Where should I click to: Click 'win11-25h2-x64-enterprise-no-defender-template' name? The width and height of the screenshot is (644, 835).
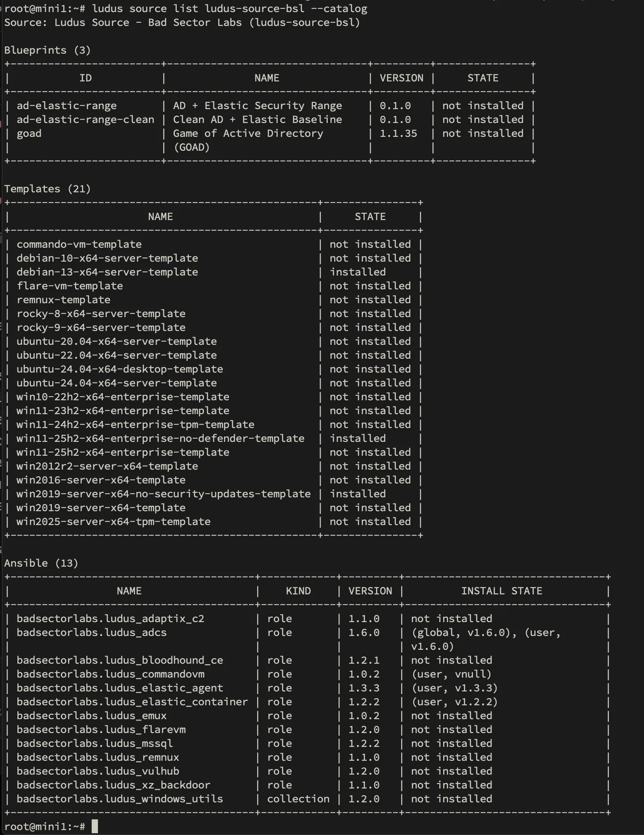click(161, 439)
